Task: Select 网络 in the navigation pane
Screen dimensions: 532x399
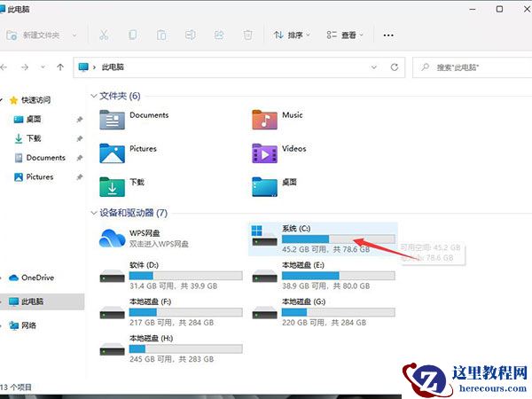Action: pos(22,325)
